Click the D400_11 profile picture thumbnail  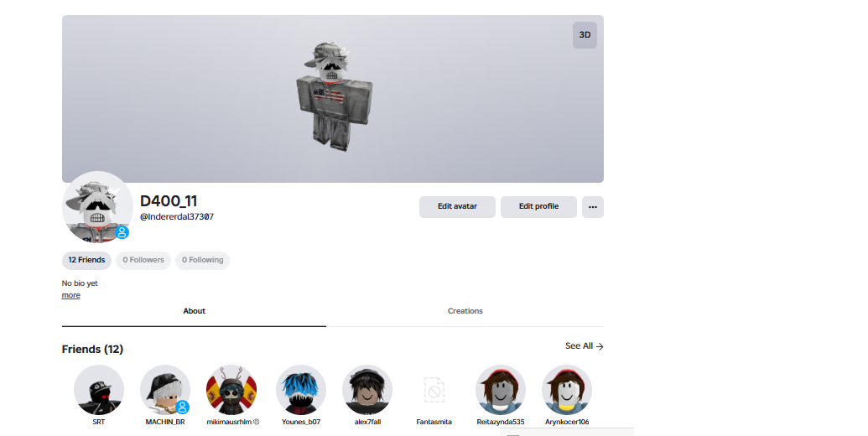click(x=97, y=207)
